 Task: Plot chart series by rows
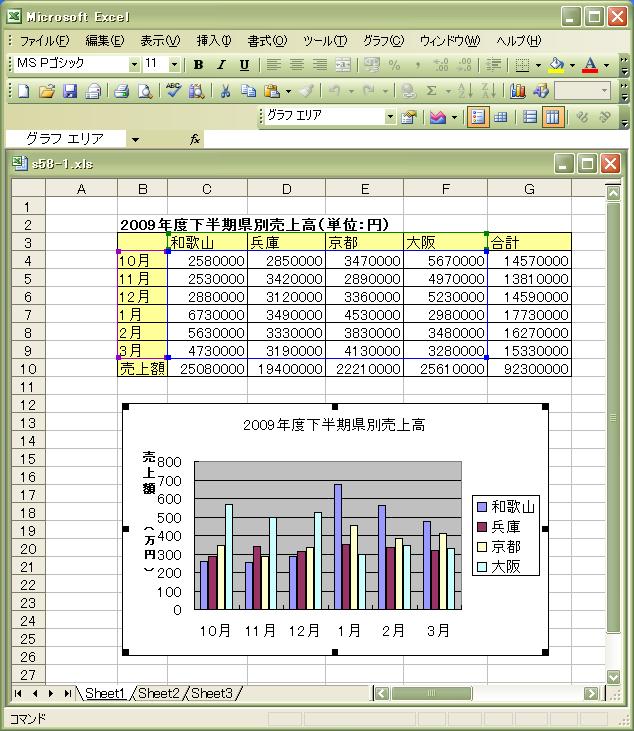pyautogui.click(x=530, y=117)
